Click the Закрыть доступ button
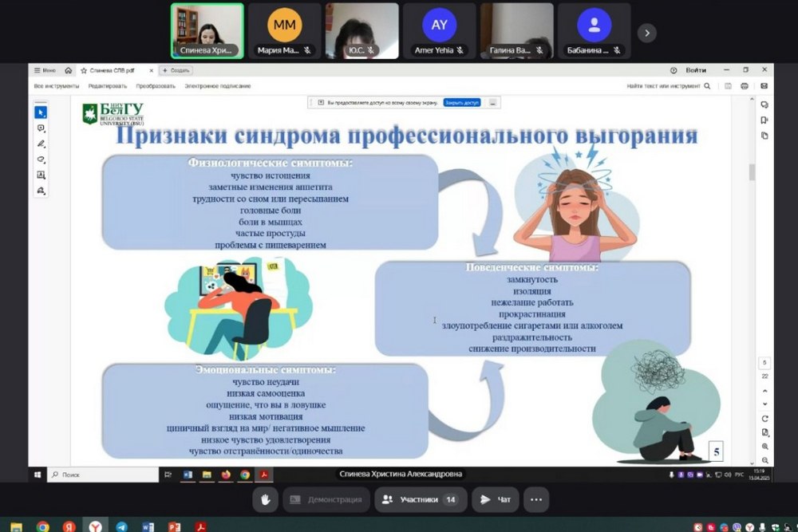 click(462, 102)
